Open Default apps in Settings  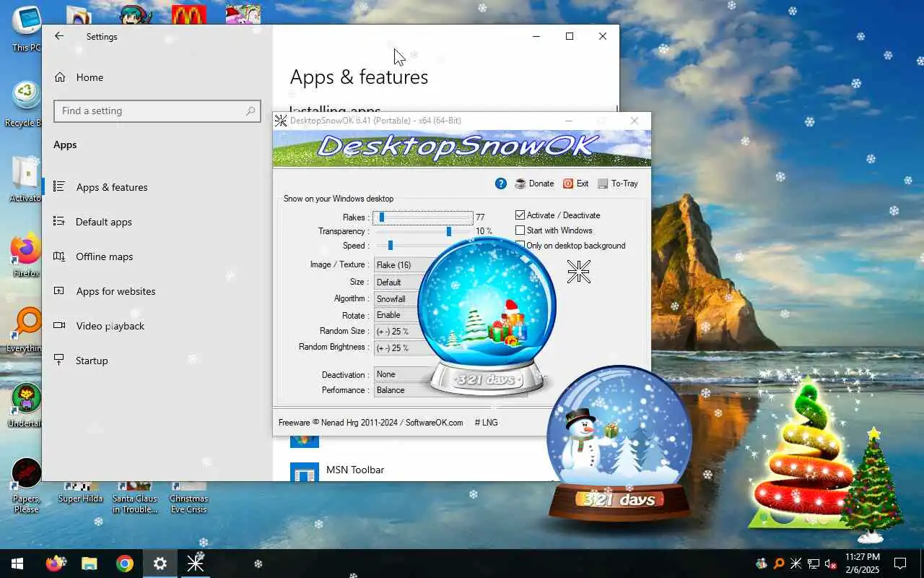[x=157, y=222]
